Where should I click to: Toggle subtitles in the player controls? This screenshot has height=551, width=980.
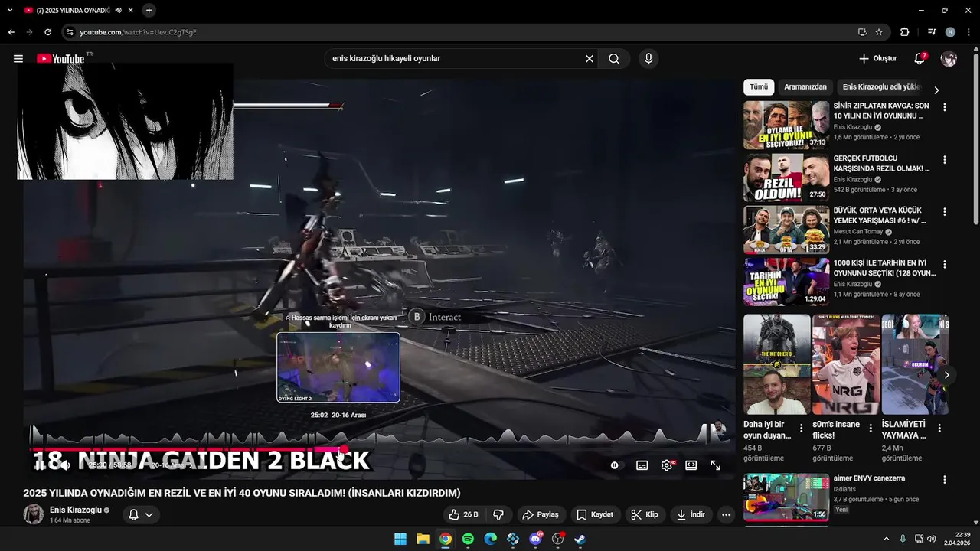point(642,465)
